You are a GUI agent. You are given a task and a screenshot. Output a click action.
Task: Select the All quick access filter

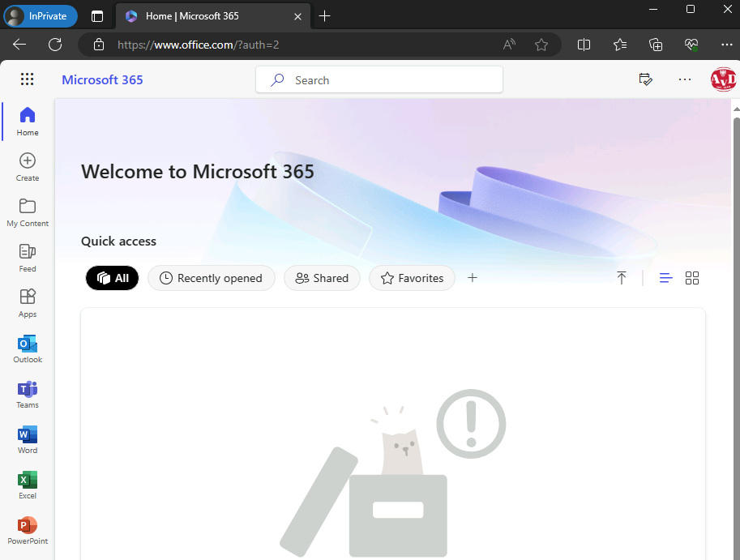pyautogui.click(x=113, y=278)
